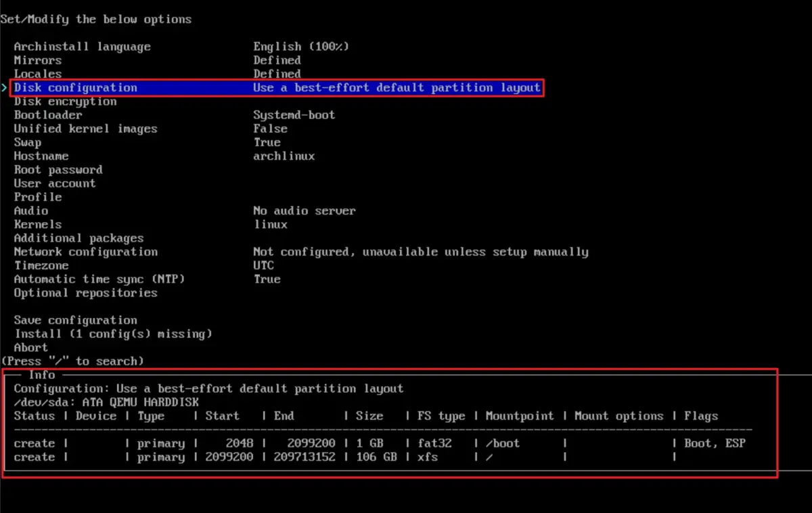Open Additional packages option
Screen dimensions: 812x513
[x=78, y=238]
